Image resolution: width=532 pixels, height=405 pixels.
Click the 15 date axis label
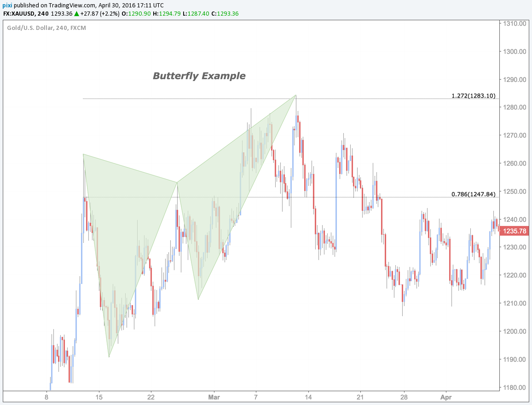pos(99,397)
